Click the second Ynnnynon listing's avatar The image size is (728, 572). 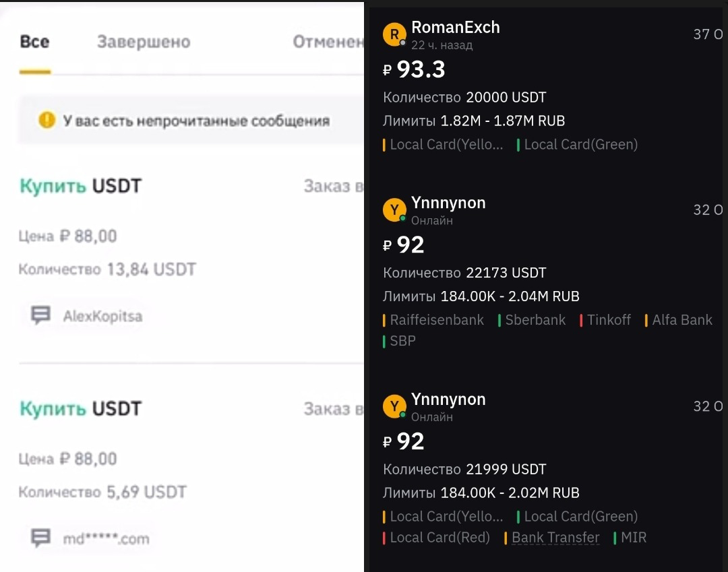click(x=394, y=406)
